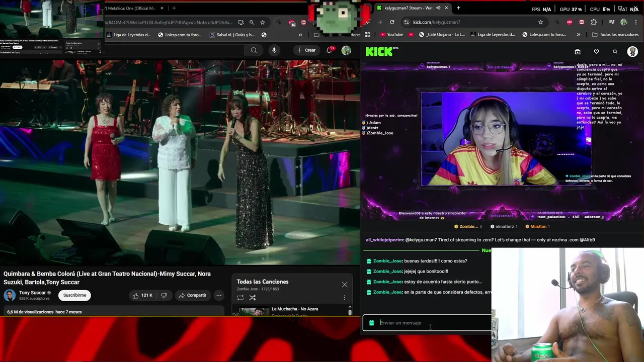Screen dimensions: 644x362
Task: Click chat message 'buenas tardes!!!!! como estas?'
Action: [x=435, y=261]
